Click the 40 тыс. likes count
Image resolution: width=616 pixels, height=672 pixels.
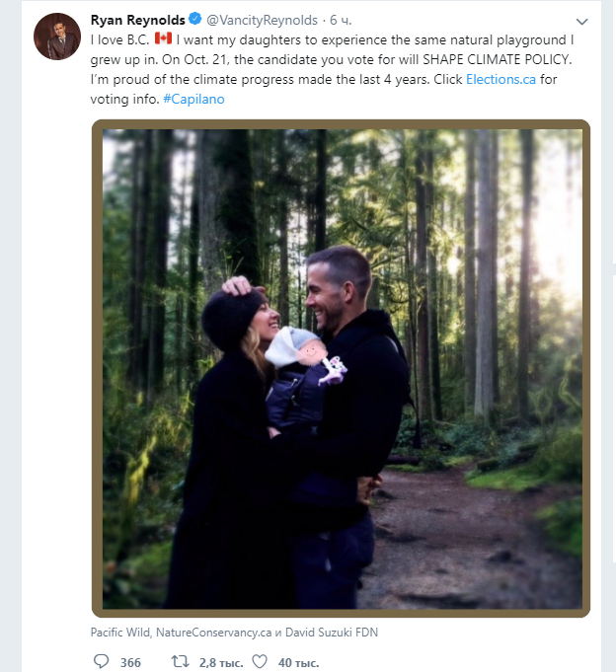(x=299, y=662)
